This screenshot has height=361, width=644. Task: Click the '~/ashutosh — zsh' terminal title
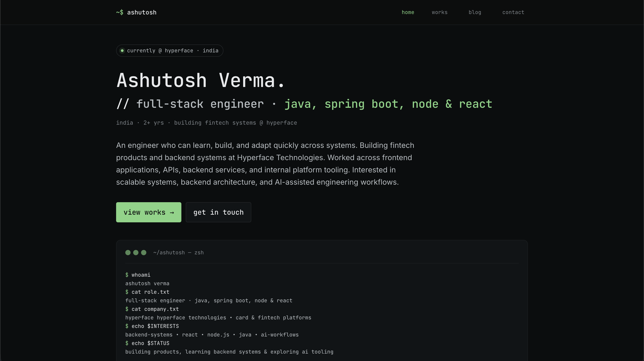coord(179,253)
